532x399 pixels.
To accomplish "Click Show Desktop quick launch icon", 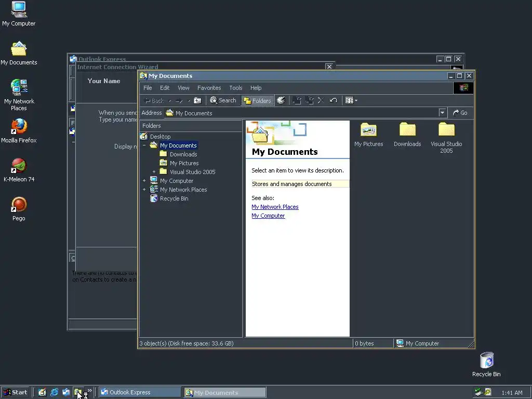I will 42,393.
